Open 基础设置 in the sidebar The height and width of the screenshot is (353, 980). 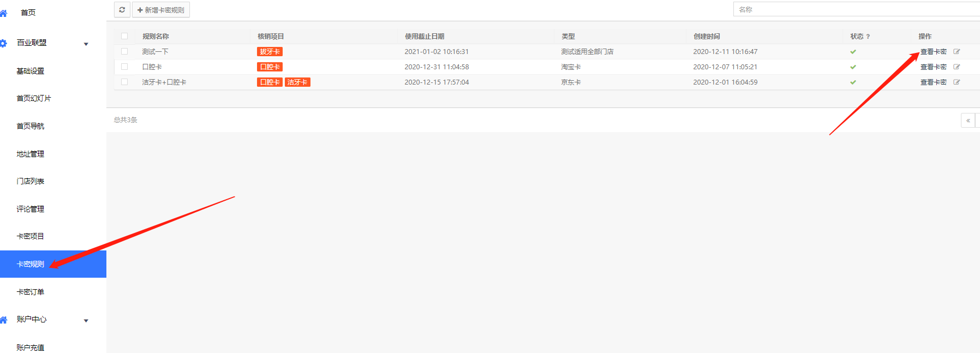tap(31, 71)
